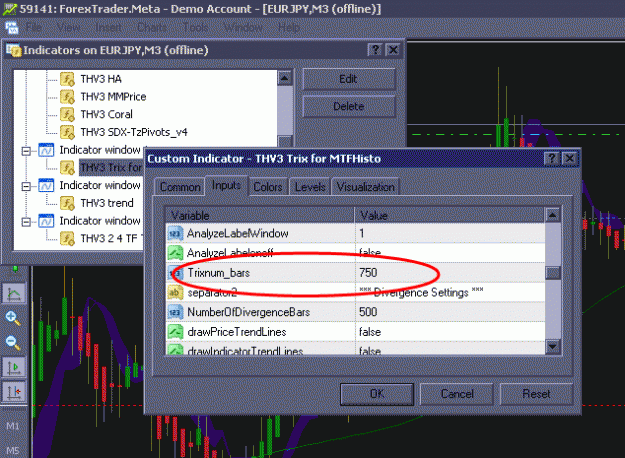Screen dimensions: 625x458
Task: Edit the Trixnum_bars value 750
Action: 450,273
